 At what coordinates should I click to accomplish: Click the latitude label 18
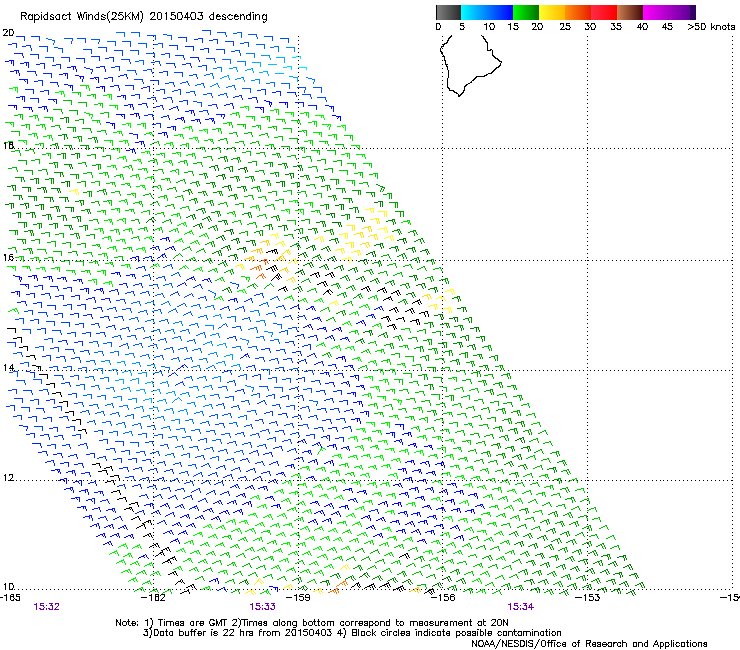tap(8, 145)
